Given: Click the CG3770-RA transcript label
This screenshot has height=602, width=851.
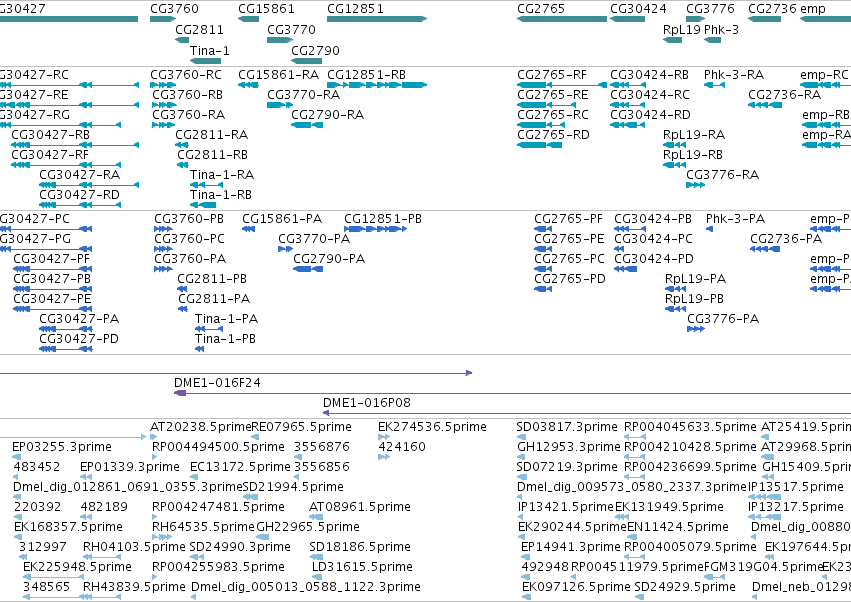Looking at the screenshot, I should point(303,95).
